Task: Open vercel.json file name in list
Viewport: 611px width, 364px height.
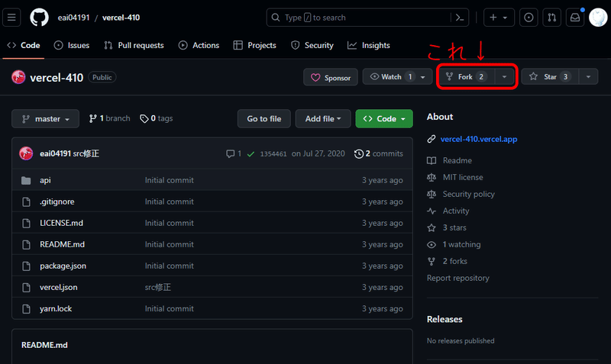Action: pyautogui.click(x=59, y=287)
